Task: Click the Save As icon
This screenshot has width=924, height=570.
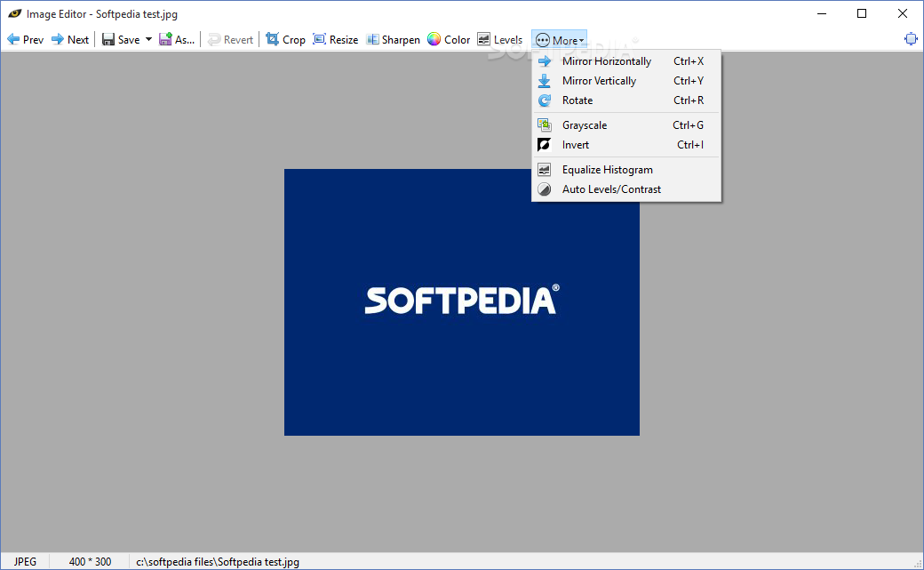Action: 165,39
